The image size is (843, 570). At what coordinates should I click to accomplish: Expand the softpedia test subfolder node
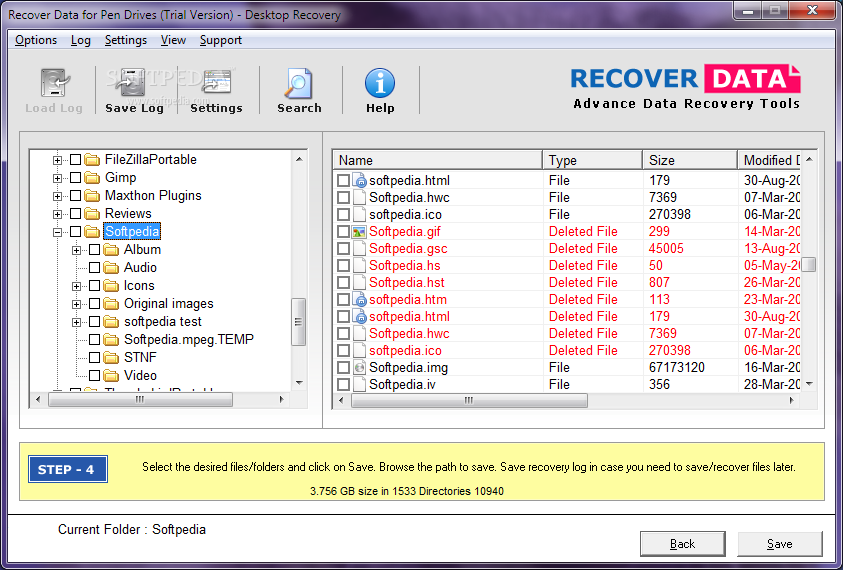(x=76, y=322)
